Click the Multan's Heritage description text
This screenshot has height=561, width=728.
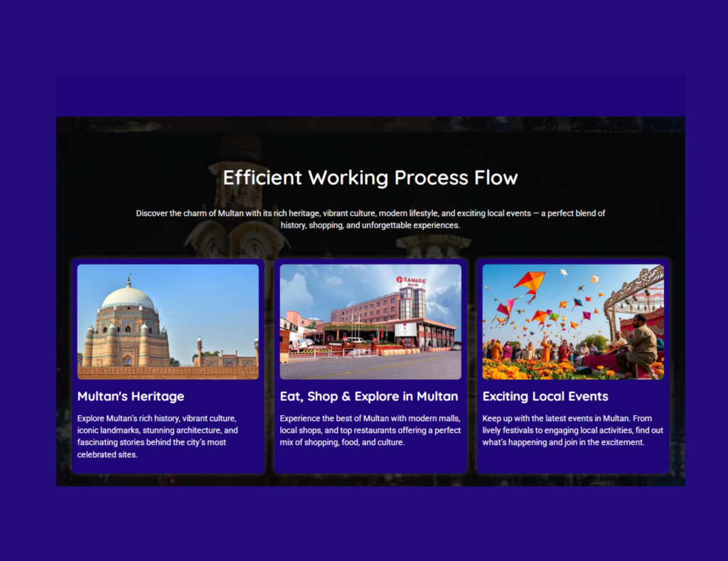(x=158, y=436)
